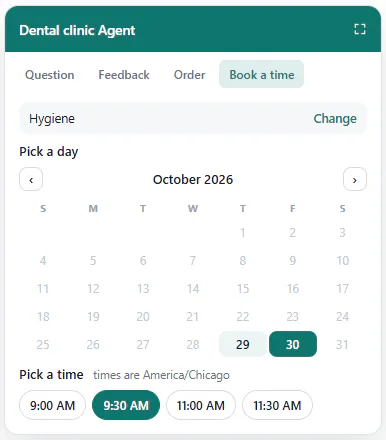Go to the previous month
386x440 pixels.
click(31, 179)
